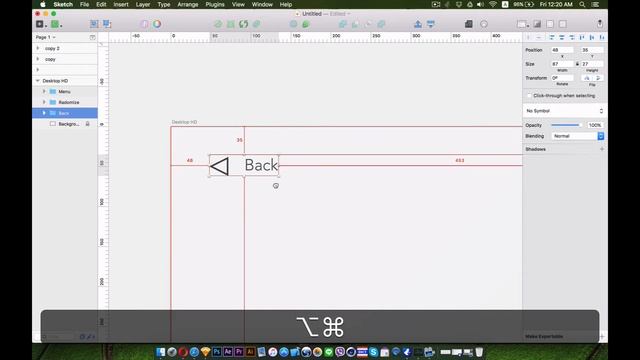Click the Rotate input field
The height and width of the screenshot is (360, 640).
click(562, 78)
